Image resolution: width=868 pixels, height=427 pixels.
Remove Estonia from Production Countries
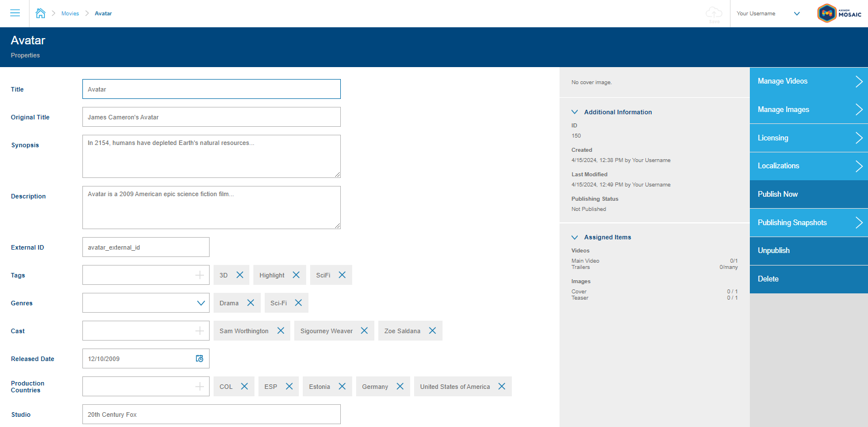(342, 387)
